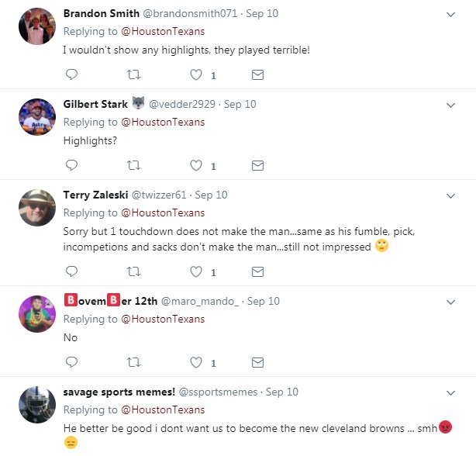Message Terry Zaleski's tweet with envelope icon
This screenshot has width=476, height=456.
[258, 272]
